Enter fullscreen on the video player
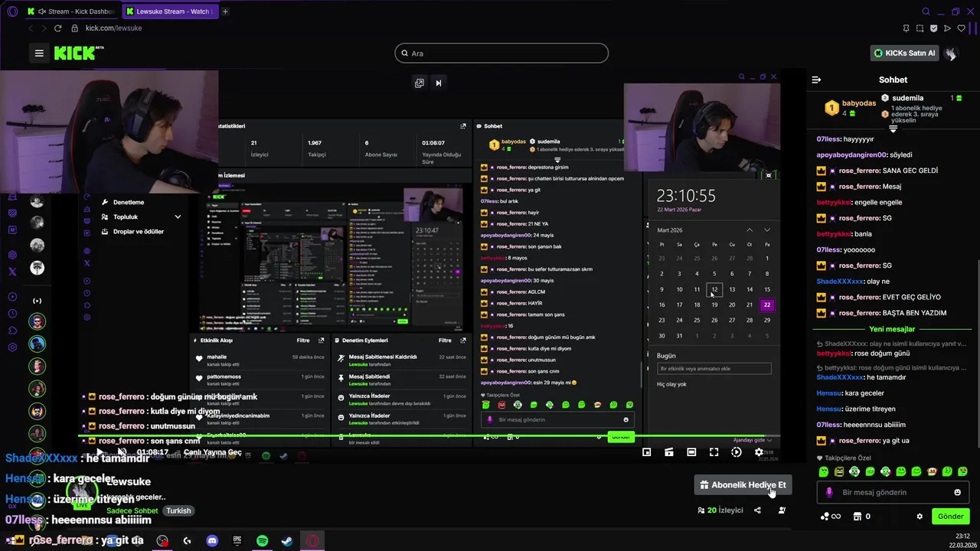980x551 pixels. point(714,452)
